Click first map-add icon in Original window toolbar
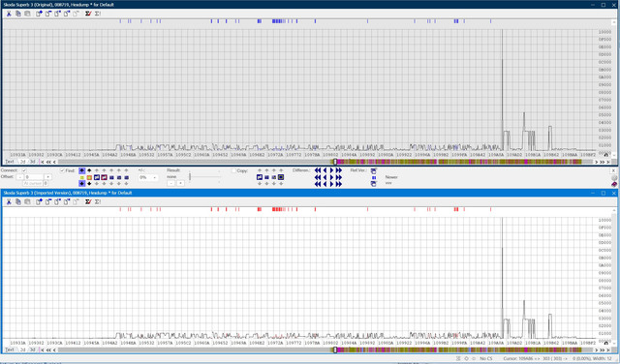This screenshot has width=620, height=364. coord(39,14)
